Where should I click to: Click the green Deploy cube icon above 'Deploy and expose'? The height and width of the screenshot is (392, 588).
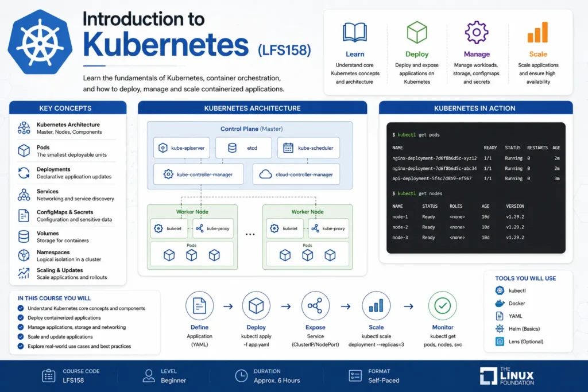point(417,32)
